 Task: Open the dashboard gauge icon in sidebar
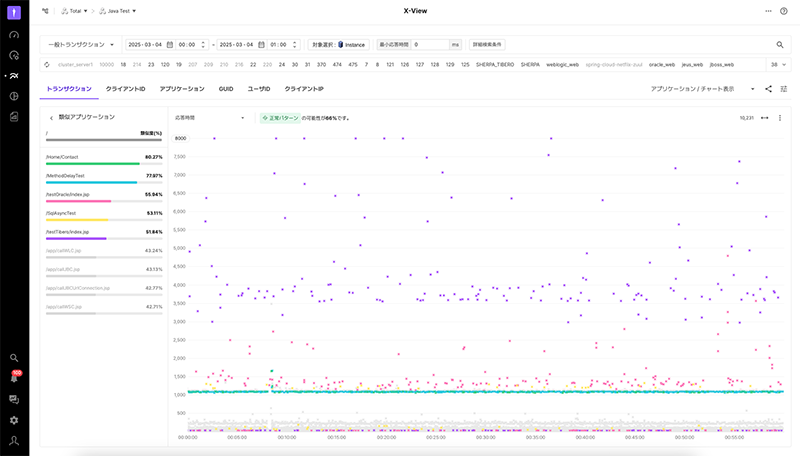point(14,34)
